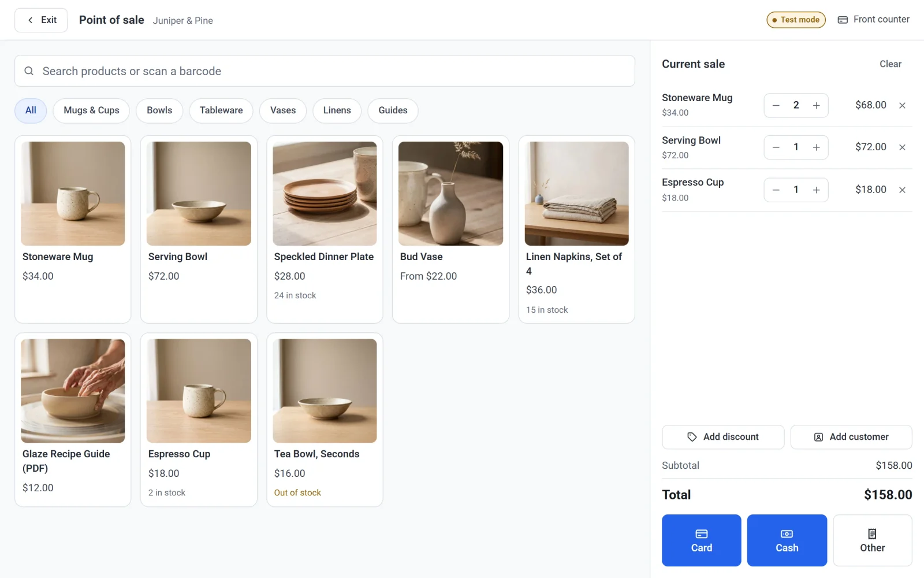Remove Serving Bowl from current sale
The image size is (924, 578).
902,147
